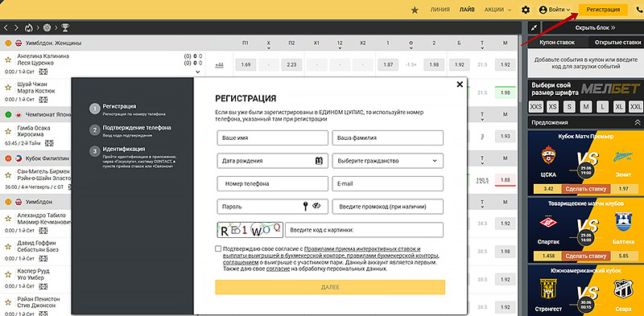
Task: Click the key icon to generate password
Action: click(305, 207)
